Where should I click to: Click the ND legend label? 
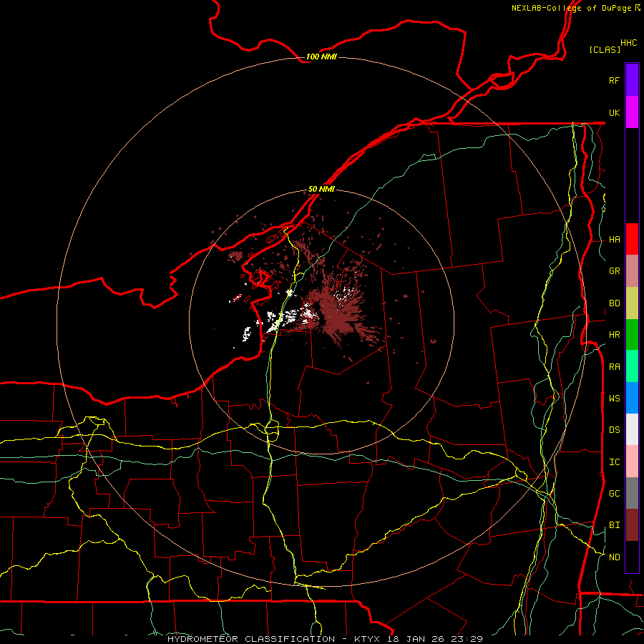615,557
